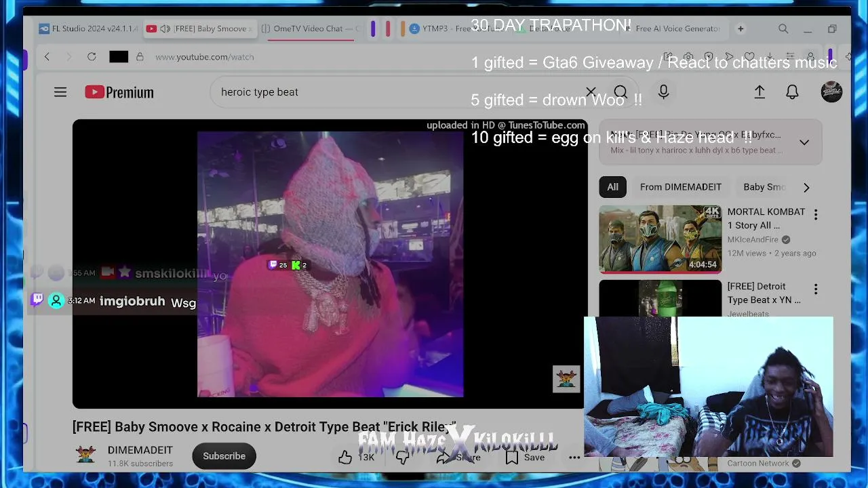Click the "11.8K subscribers" text

(x=140, y=464)
